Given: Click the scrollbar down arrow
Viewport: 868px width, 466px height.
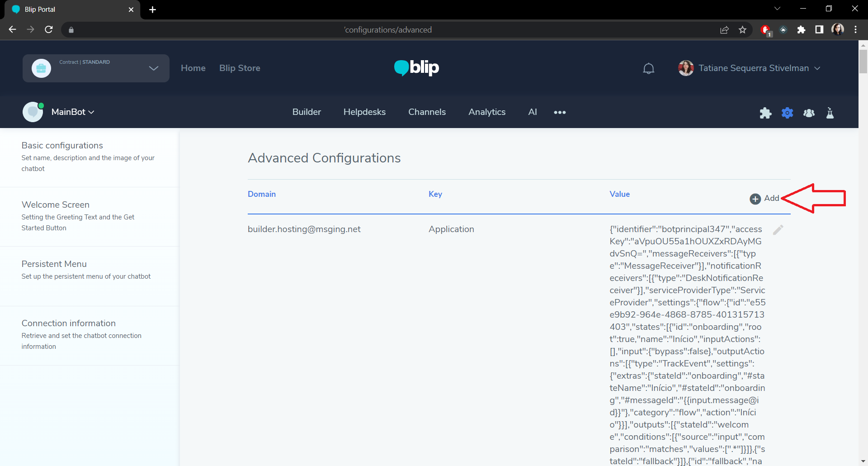Looking at the screenshot, I should 863,461.
